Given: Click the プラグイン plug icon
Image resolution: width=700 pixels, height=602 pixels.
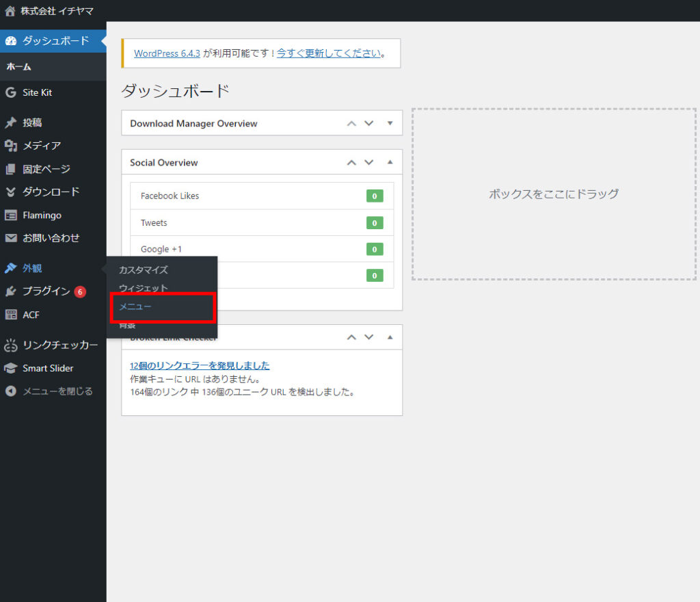Looking at the screenshot, I should coord(10,291).
